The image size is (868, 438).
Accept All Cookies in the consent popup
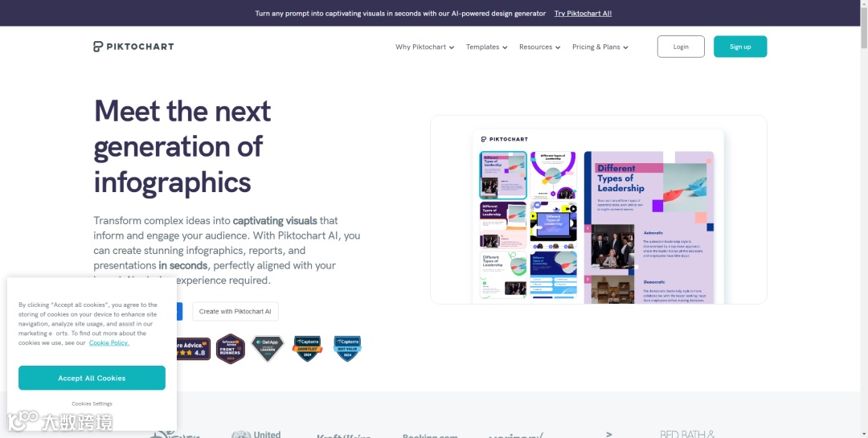92,379
